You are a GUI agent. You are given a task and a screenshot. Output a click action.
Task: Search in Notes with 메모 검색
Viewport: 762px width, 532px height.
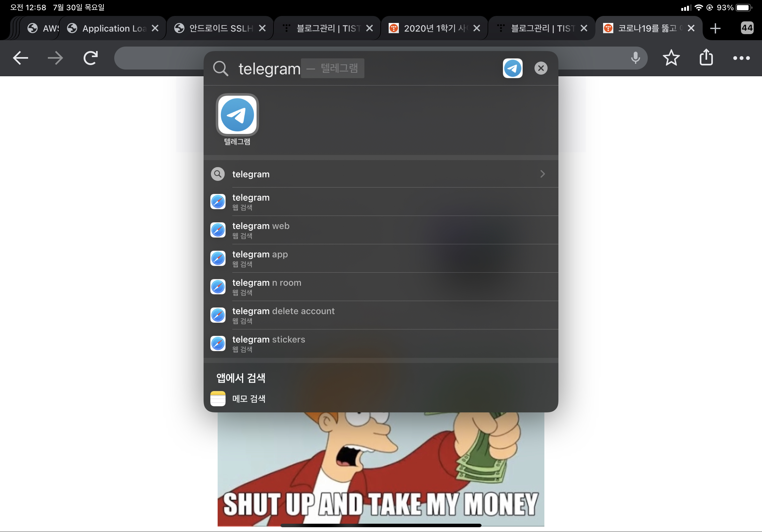pos(248,399)
